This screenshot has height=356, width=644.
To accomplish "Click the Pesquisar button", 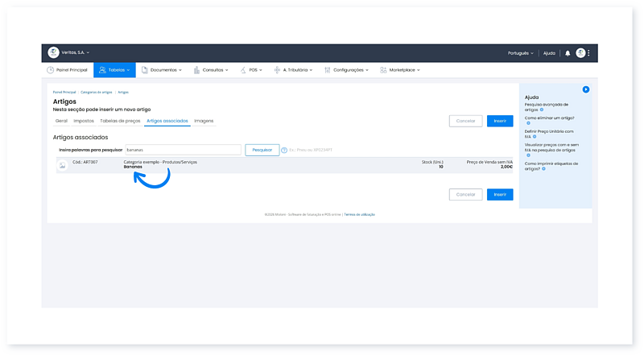I will point(262,150).
